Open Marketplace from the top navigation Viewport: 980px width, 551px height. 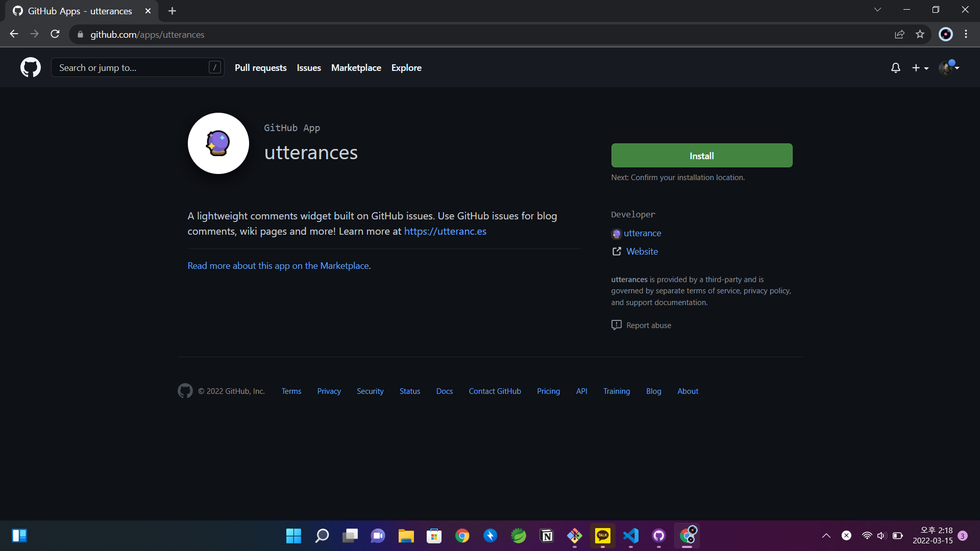(x=356, y=68)
